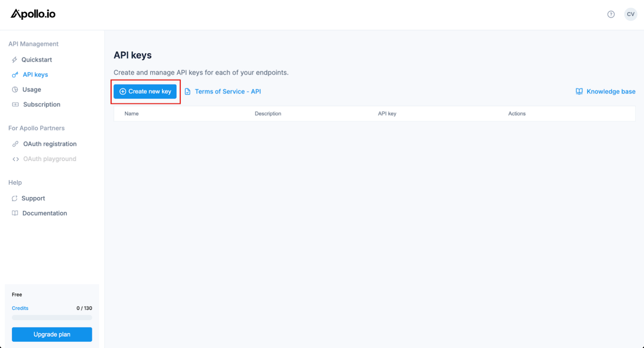Open Quickstart in the sidebar
The height and width of the screenshot is (348, 644).
(x=37, y=60)
